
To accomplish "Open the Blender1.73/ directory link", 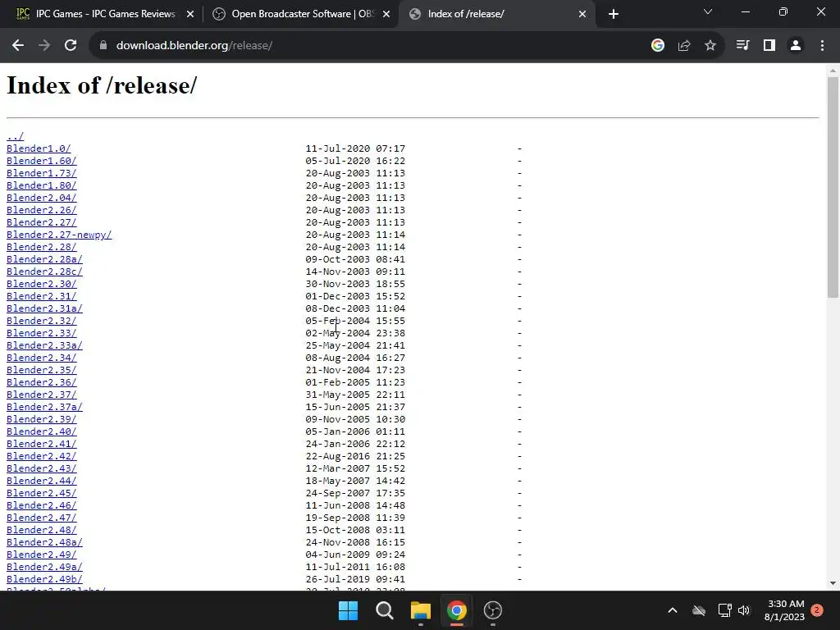I will 41,173.
